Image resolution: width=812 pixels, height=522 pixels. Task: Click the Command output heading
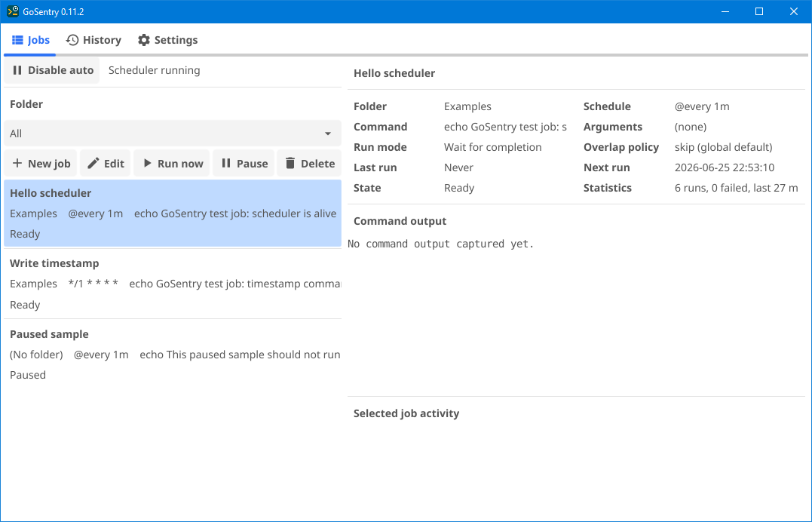400,221
